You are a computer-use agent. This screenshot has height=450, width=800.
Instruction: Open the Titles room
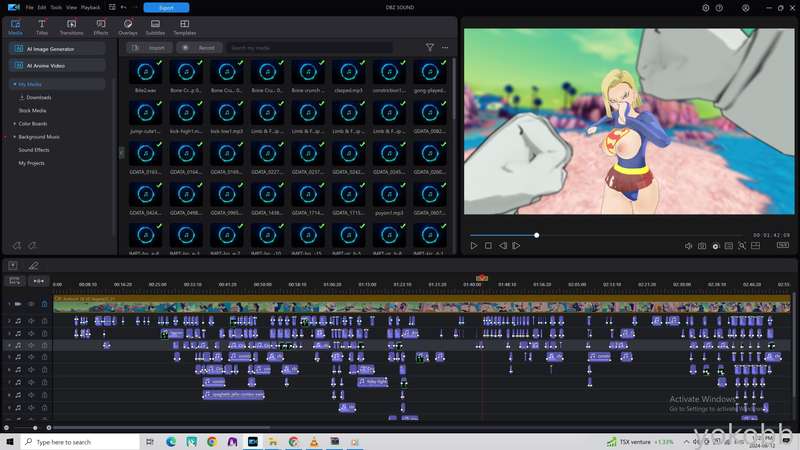pyautogui.click(x=42, y=26)
